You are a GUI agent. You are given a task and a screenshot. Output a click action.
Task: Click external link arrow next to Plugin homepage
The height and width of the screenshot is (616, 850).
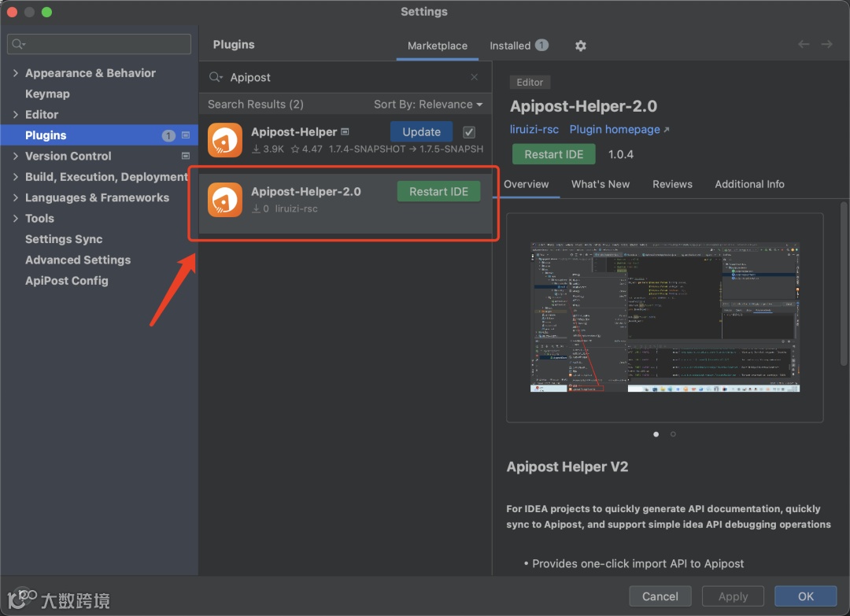tap(667, 130)
